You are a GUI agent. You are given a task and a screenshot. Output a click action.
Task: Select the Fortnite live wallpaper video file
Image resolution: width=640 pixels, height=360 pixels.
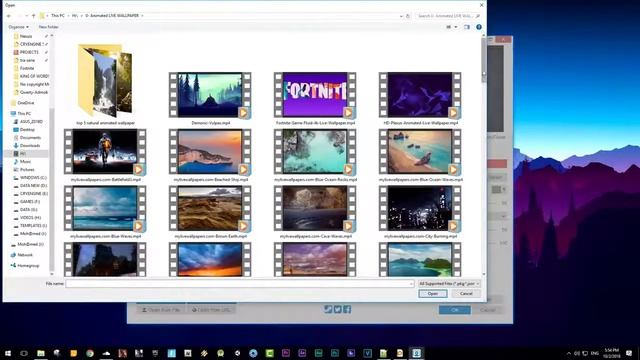[x=315, y=95]
